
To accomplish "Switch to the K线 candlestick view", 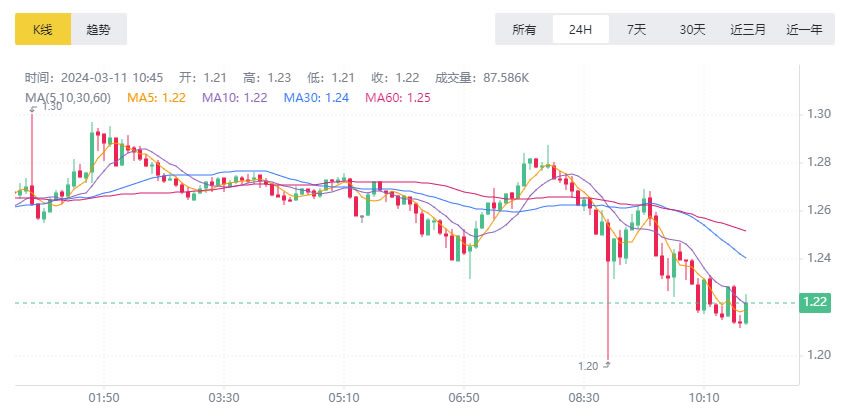I will pyautogui.click(x=43, y=29).
